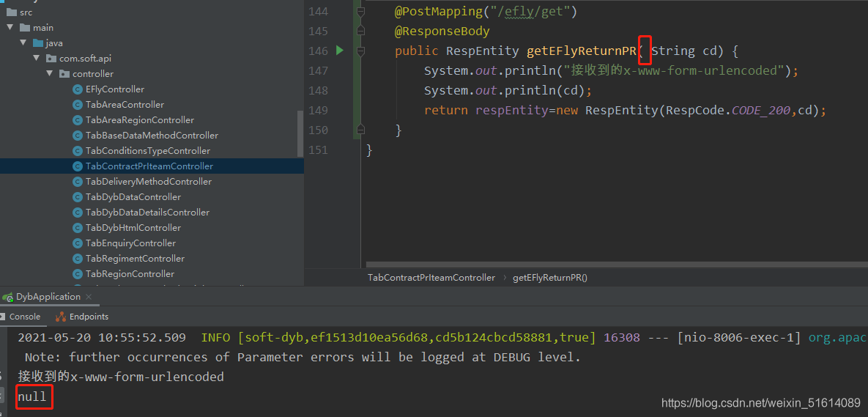Click line number 147 in gutter
This screenshot has width=868, height=417.
pos(319,71)
